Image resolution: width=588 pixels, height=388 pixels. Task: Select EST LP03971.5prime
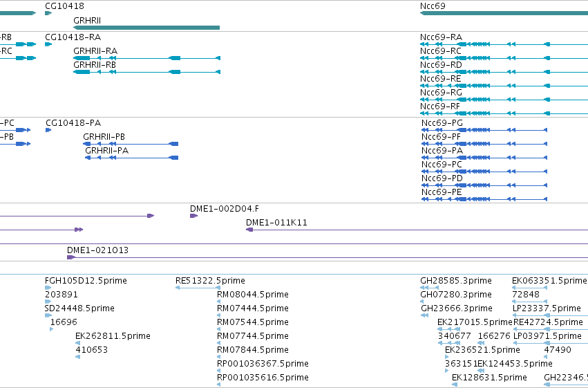tap(547, 336)
